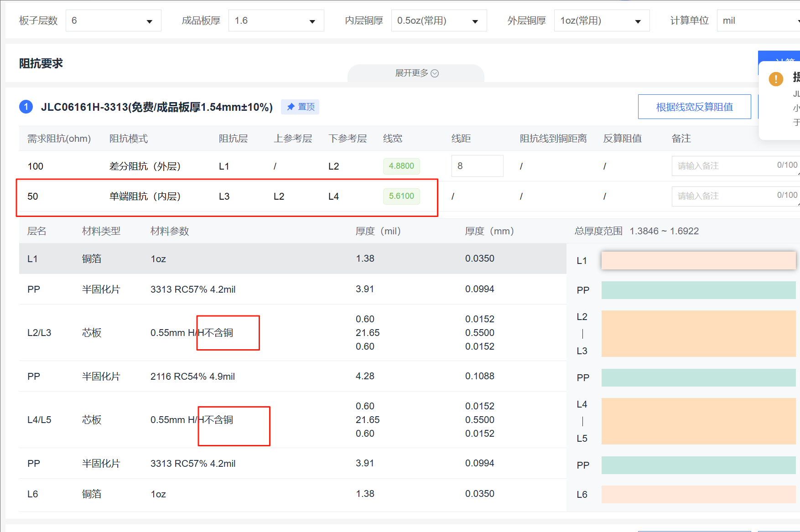This screenshot has height=532, width=800.
Task: Open the 外层铜厚 1oz(常用) selector
Action: (601, 21)
